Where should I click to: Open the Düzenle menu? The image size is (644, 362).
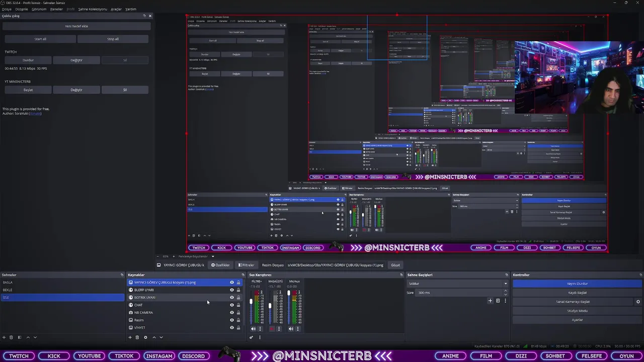click(22, 9)
